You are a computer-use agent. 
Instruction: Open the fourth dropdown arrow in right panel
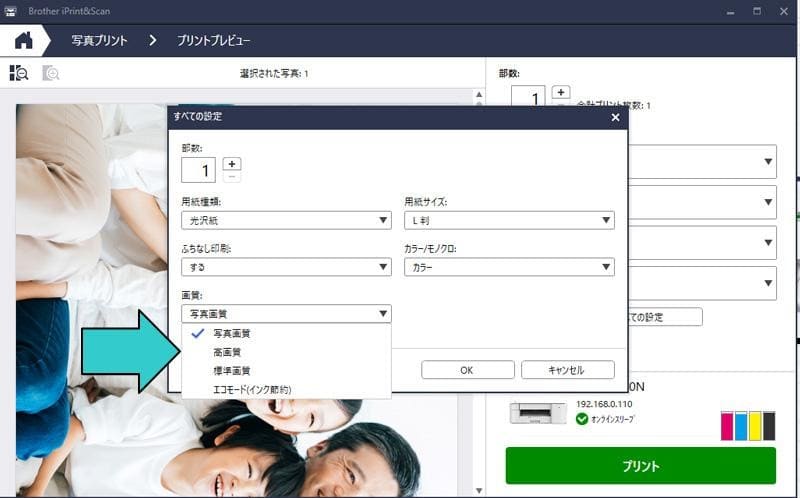point(768,283)
